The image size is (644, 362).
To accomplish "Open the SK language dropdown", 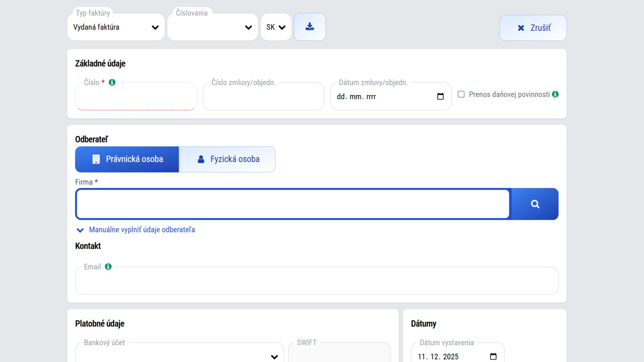I will click(x=276, y=27).
